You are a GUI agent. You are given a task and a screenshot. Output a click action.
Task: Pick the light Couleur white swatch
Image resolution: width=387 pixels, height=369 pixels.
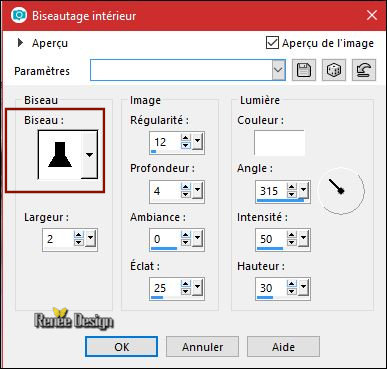point(279,143)
